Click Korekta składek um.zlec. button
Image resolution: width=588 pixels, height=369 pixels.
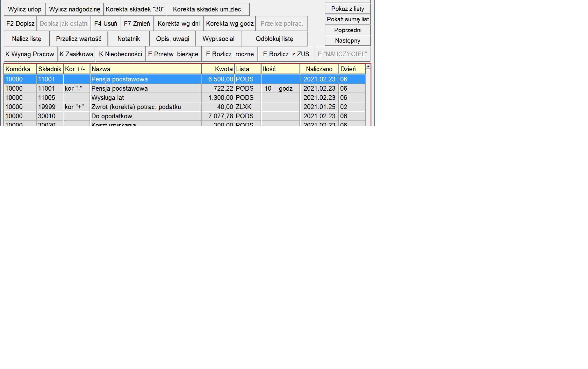(208, 9)
